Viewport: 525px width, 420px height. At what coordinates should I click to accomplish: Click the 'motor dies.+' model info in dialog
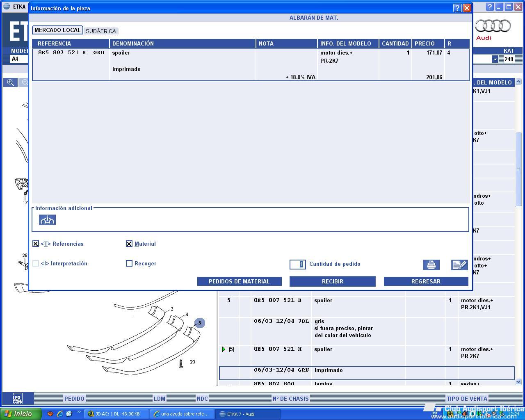[336, 53]
